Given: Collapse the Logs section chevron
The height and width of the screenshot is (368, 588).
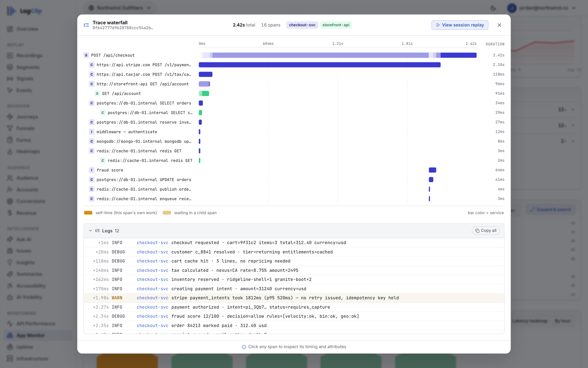Looking at the screenshot, I should pos(90,231).
